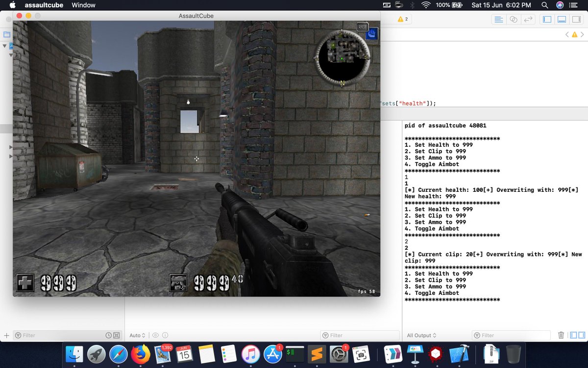
Task: Open the Apple menu
Action: click(x=12, y=5)
